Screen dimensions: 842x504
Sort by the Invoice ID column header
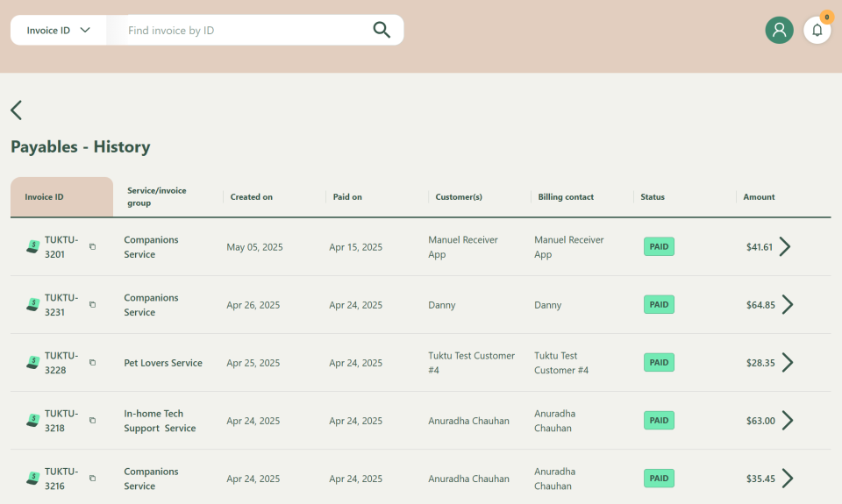click(45, 197)
